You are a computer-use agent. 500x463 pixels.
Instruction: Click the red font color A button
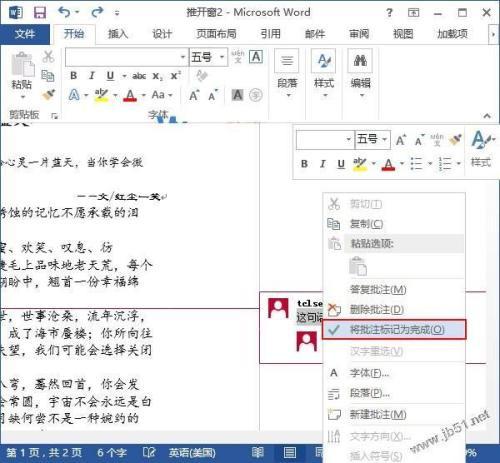[130, 95]
